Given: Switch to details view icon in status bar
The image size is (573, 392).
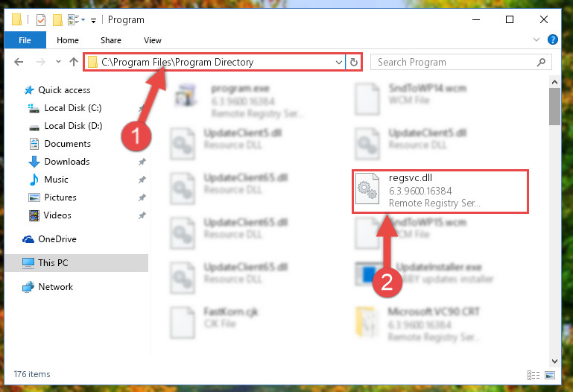Looking at the screenshot, I should (534, 375).
